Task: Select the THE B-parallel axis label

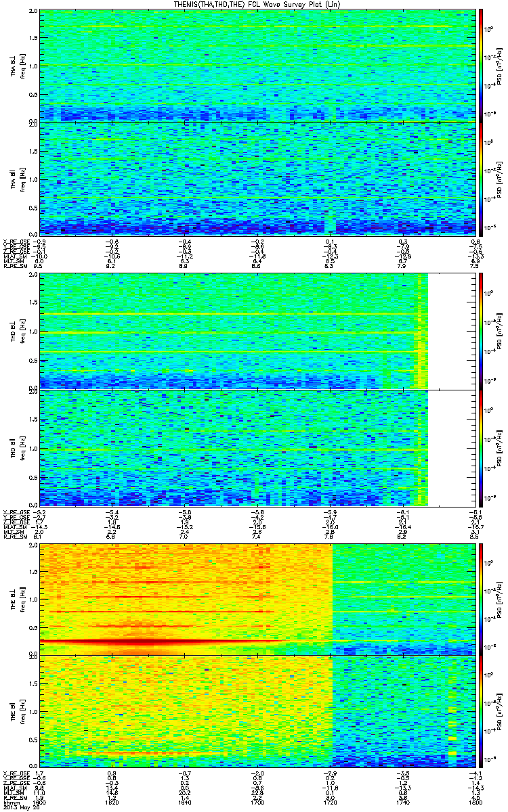Action: pyautogui.click(x=13, y=713)
